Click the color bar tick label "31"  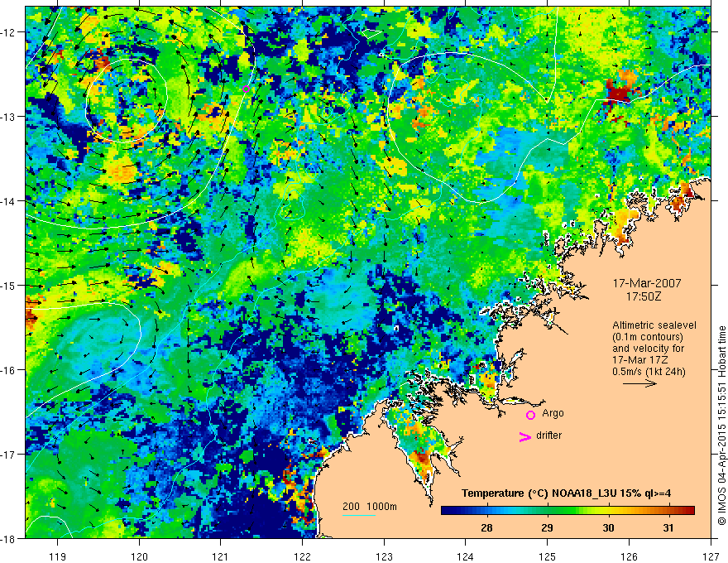[668, 527]
